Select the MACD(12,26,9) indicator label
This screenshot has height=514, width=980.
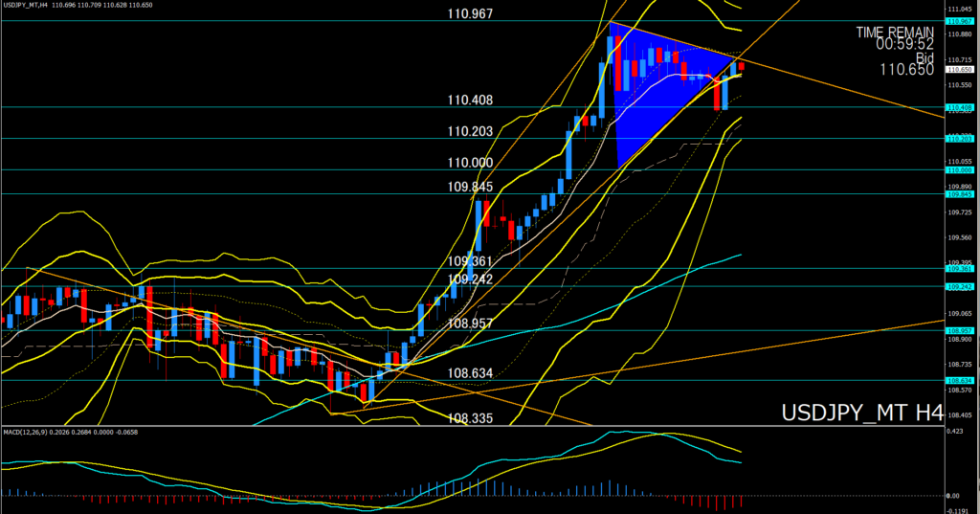(23, 432)
